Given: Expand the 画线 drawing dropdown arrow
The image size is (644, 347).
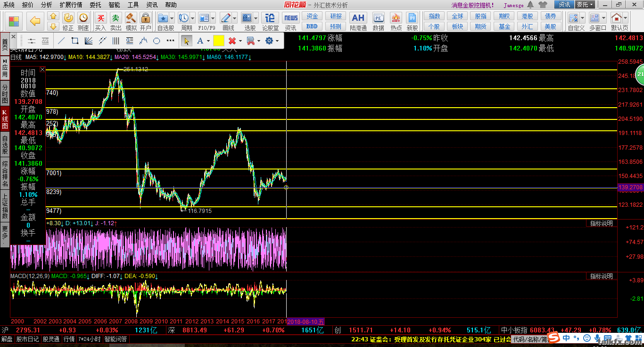Looking at the screenshot, I should point(234,18).
